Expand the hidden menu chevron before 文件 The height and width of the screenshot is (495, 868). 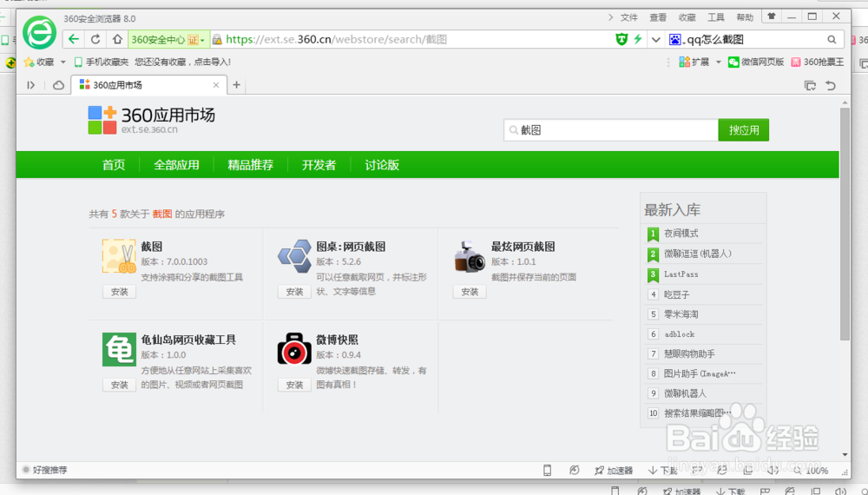(x=610, y=17)
